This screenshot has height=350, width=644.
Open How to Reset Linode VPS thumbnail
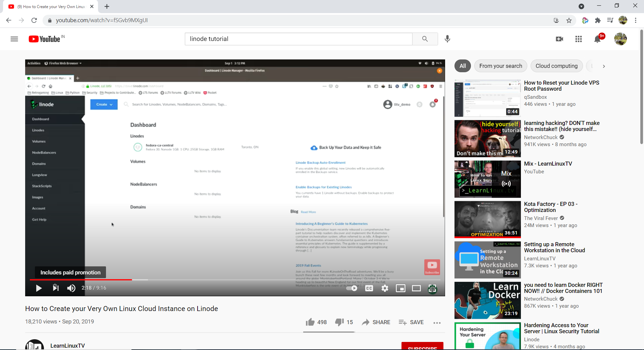click(x=487, y=98)
